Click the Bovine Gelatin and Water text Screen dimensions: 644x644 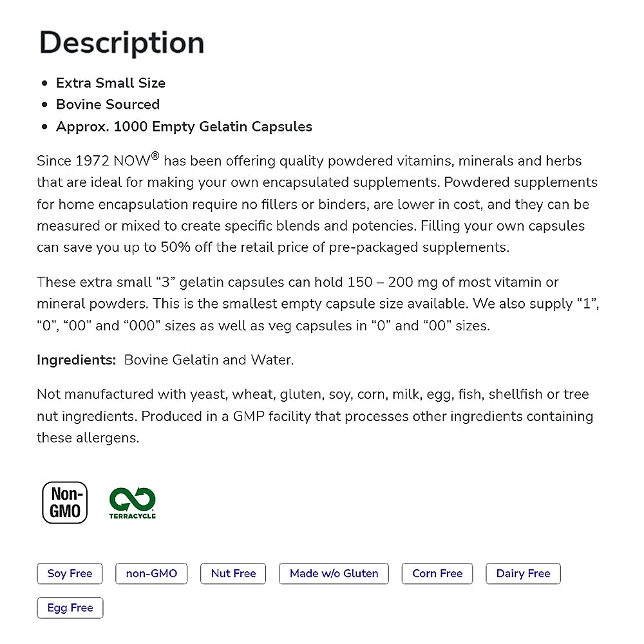[209, 360]
